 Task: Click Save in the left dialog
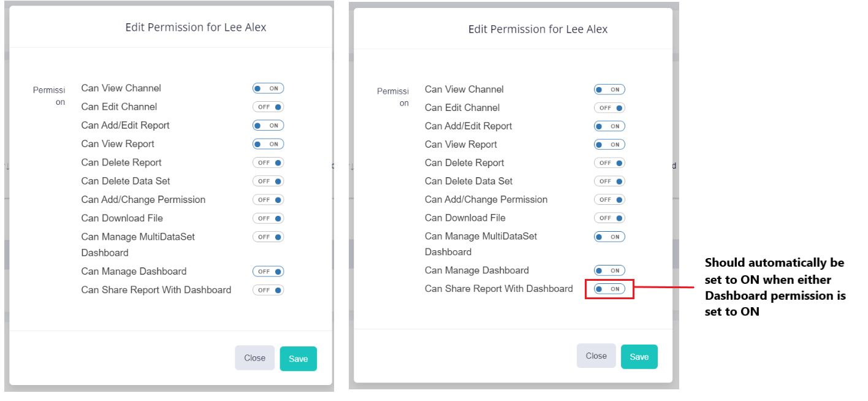[x=298, y=359]
